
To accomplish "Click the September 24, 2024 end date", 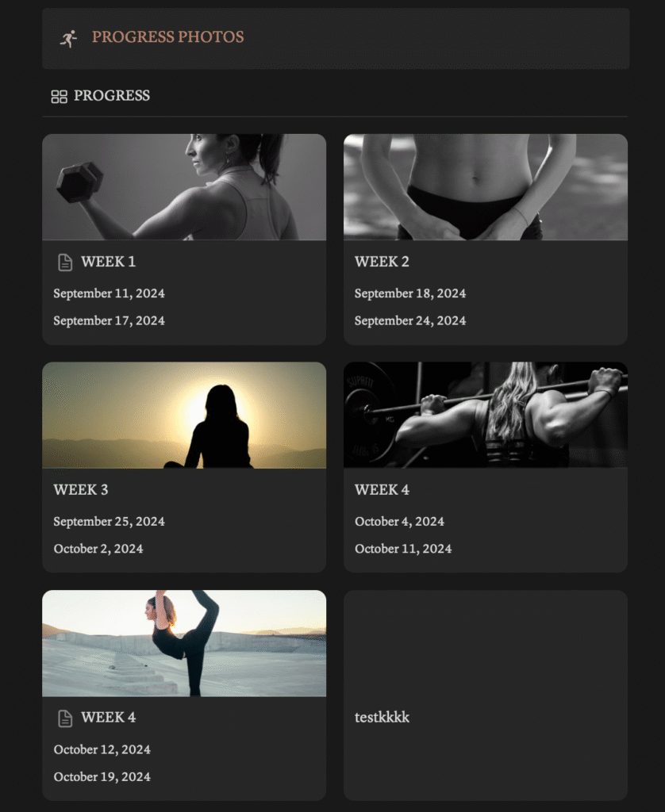I will point(410,321).
